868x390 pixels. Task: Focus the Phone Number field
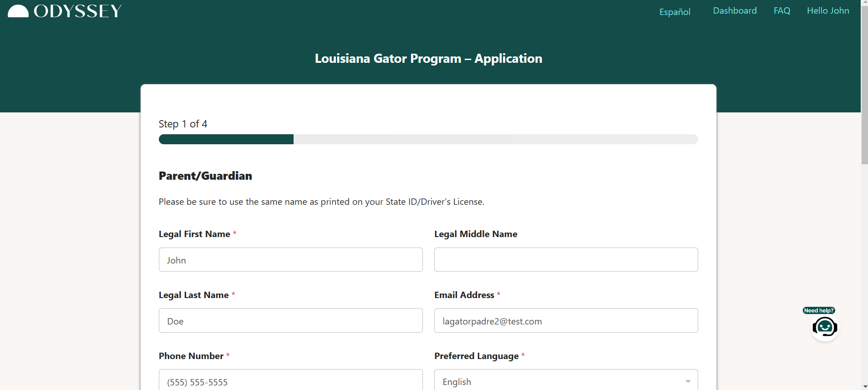click(x=290, y=380)
